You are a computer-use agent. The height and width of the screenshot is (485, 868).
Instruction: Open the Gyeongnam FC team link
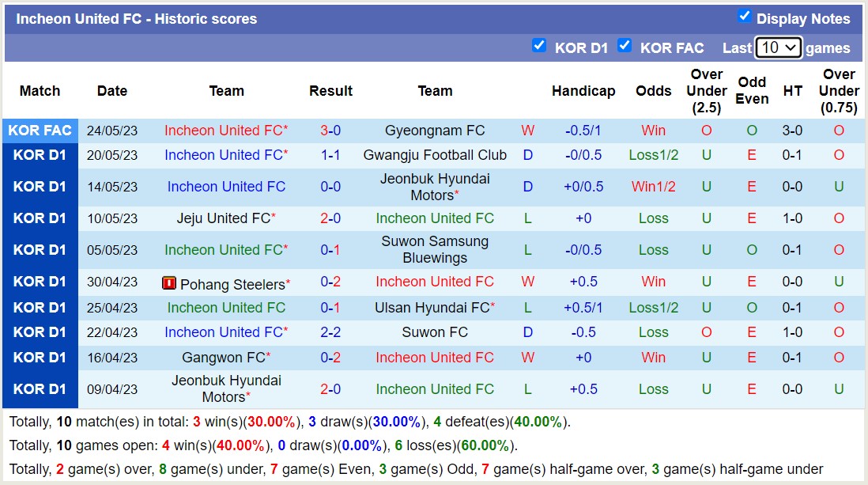pos(435,130)
